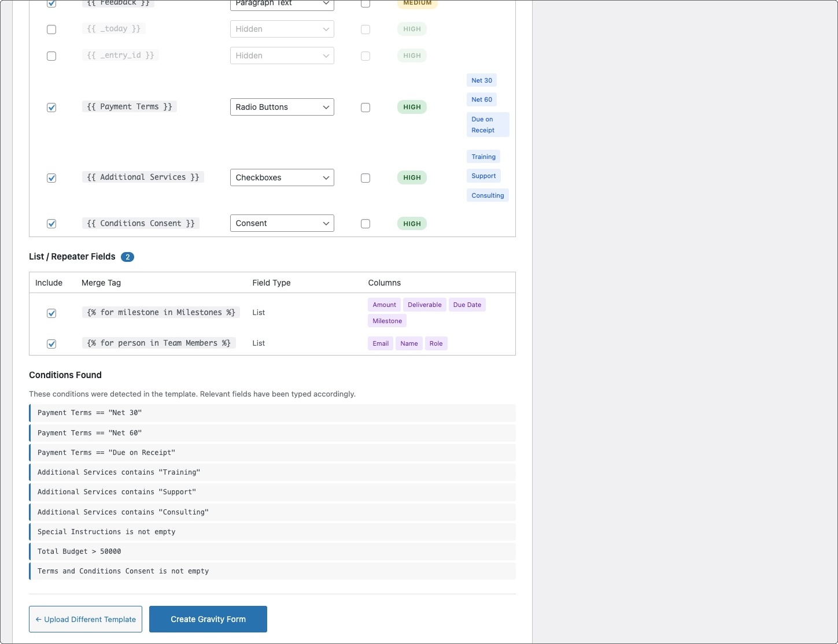The image size is (838, 644).
Task: Enable the _entry_id field include checkbox
Action: click(x=51, y=56)
